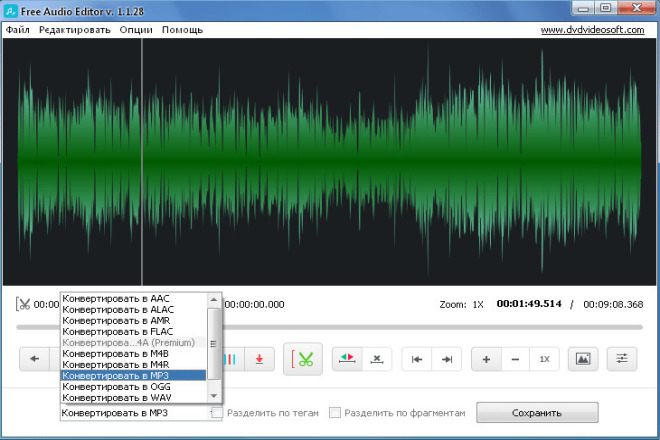Click the playback progress slider track
Viewport: 660px width, 440px height.
(430, 326)
